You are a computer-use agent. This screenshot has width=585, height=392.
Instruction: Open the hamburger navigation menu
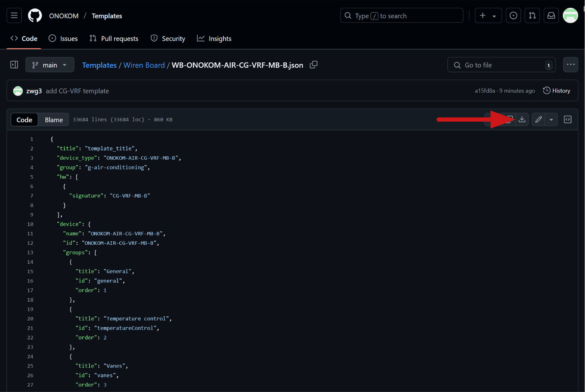tap(14, 16)
